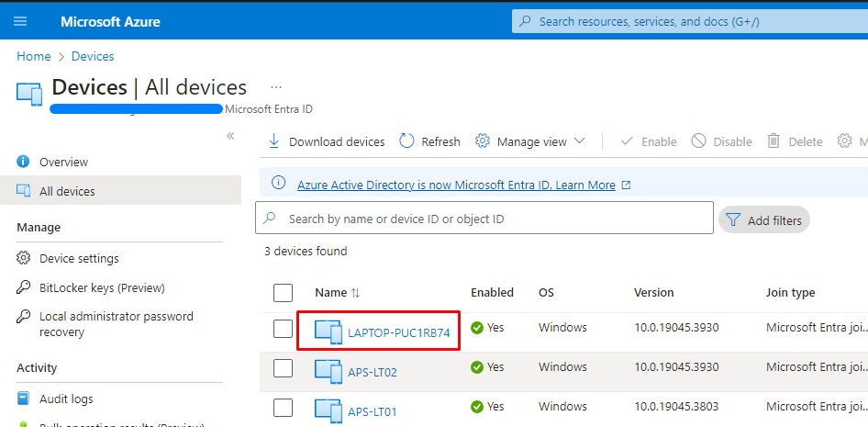The image size is (868, 427).
Task: Open Audit logs in the side menu
Action: pos(66,399)
